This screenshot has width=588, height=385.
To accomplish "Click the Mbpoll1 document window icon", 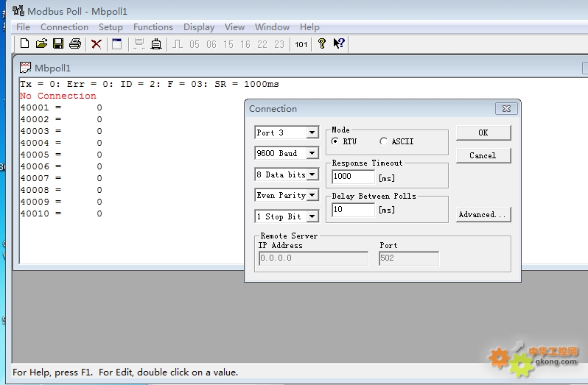I will pyautogui.click(x=25, y=68).
